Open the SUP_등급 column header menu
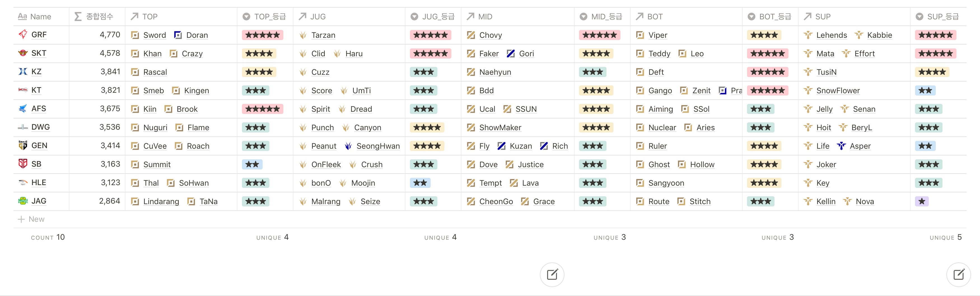 pos(938,17)
